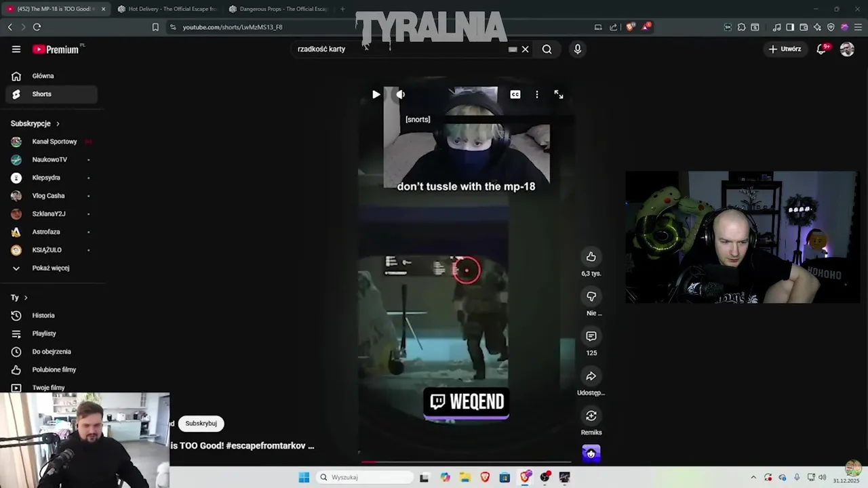Viewport: 868px width, 488px height.
Task: Click into the YouTube search field
Action: pos(400,49)
